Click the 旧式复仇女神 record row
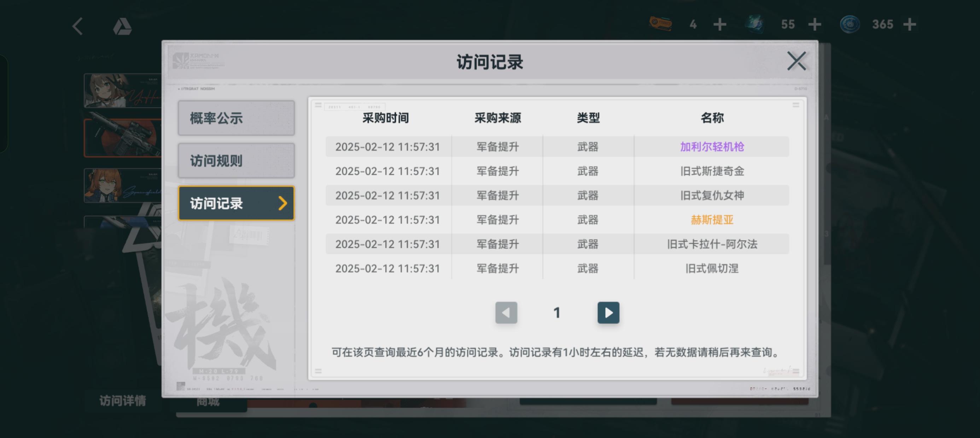The image size is (980, 438). (x=712, y=195)
